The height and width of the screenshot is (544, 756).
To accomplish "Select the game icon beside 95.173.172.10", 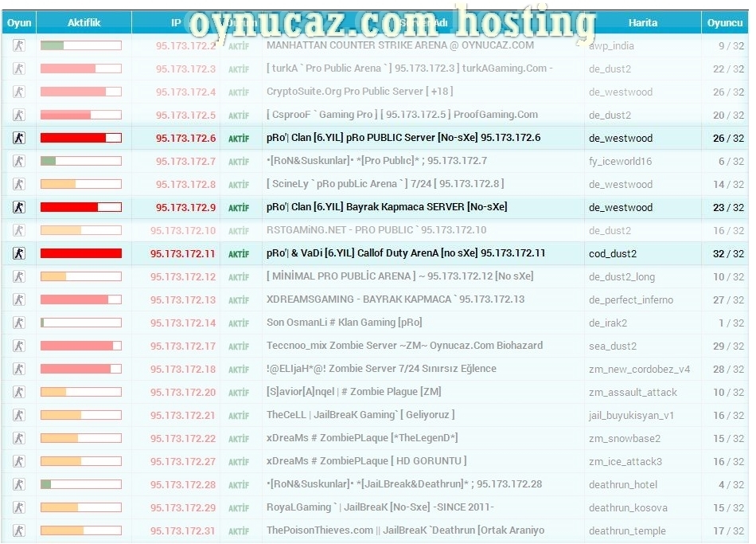I will [x=19, y=230].
